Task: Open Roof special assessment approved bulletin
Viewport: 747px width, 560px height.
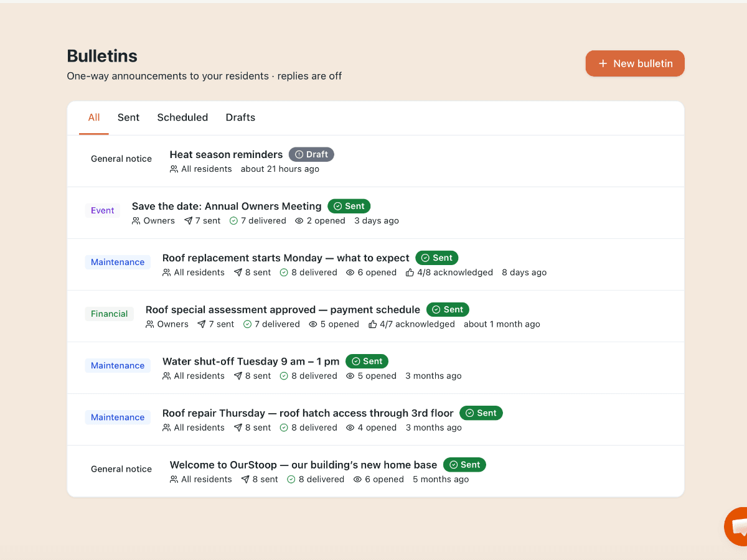Action: (x=283, y=309)
